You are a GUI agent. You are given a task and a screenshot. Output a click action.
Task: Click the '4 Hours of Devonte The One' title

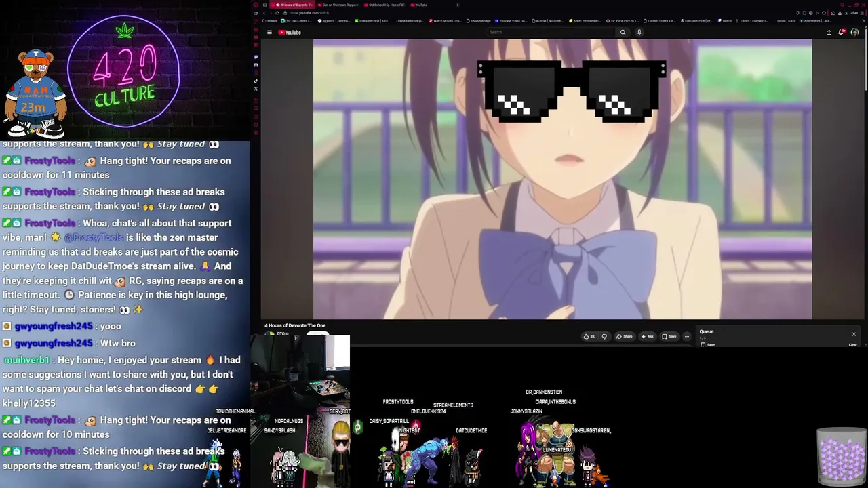pyautogui.click(x=295, y=326)
